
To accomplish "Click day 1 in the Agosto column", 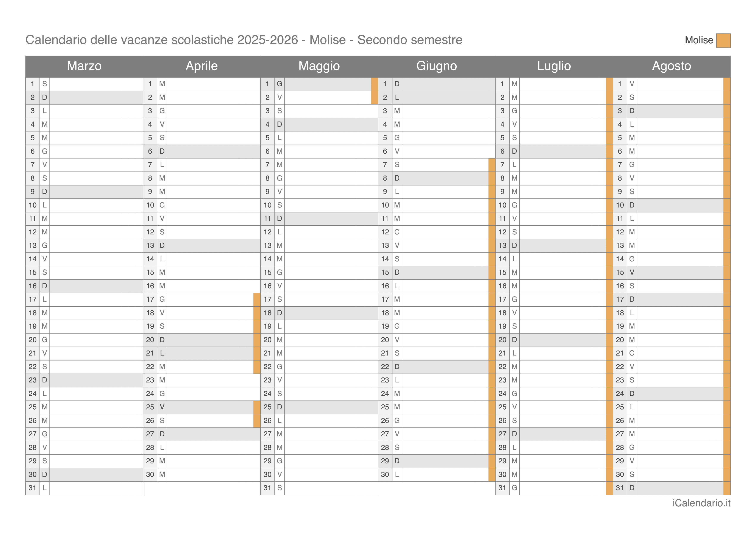I will pyautogui.click(x=671, y=84).
